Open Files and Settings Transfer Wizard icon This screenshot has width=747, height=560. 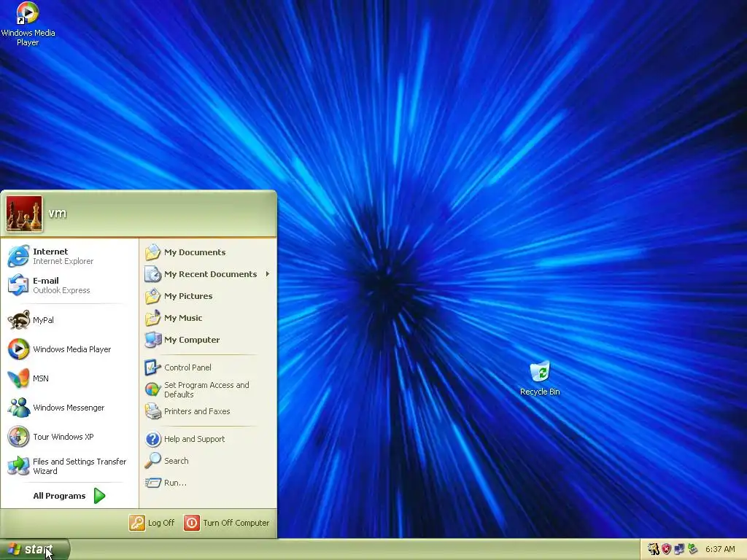click(18, 466)
